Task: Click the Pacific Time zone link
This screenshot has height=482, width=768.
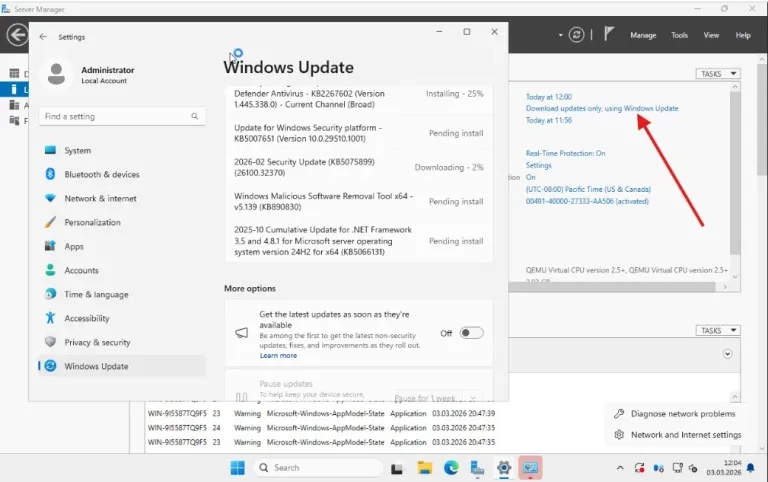Action: [x=588, y=189]
